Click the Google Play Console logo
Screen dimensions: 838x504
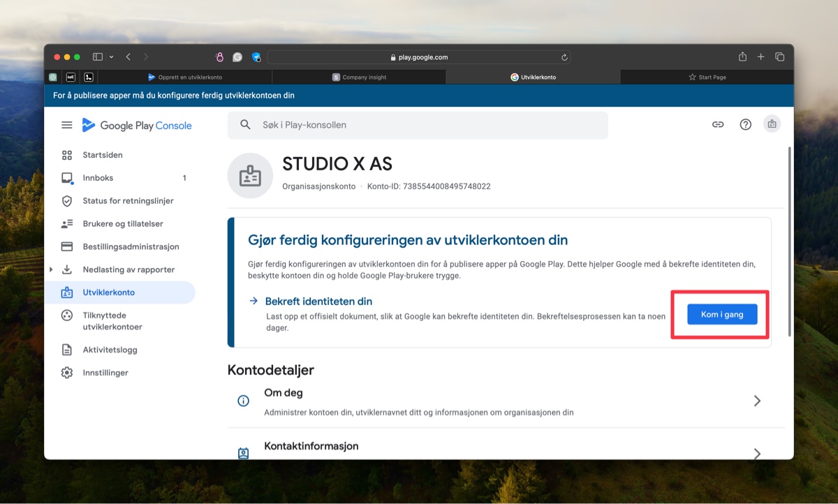tap(137, 126)
